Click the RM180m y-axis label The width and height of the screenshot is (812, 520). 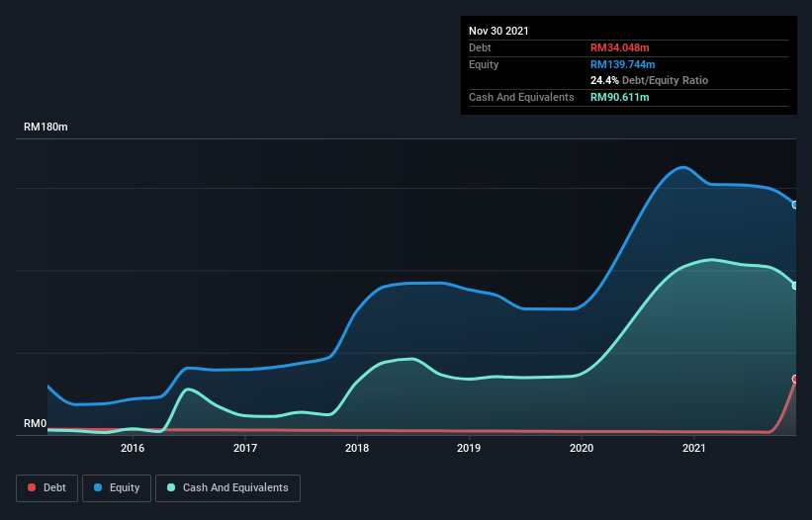[45, 127]
